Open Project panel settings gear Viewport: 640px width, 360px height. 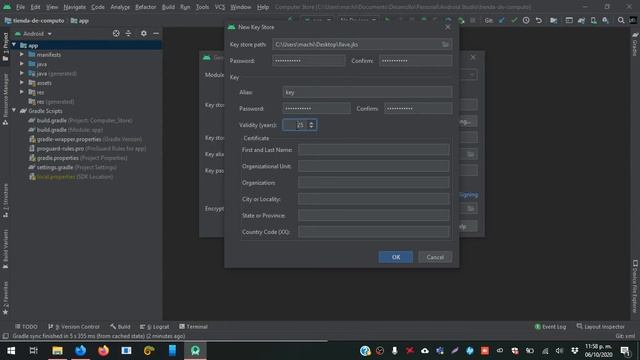[144, 33]
